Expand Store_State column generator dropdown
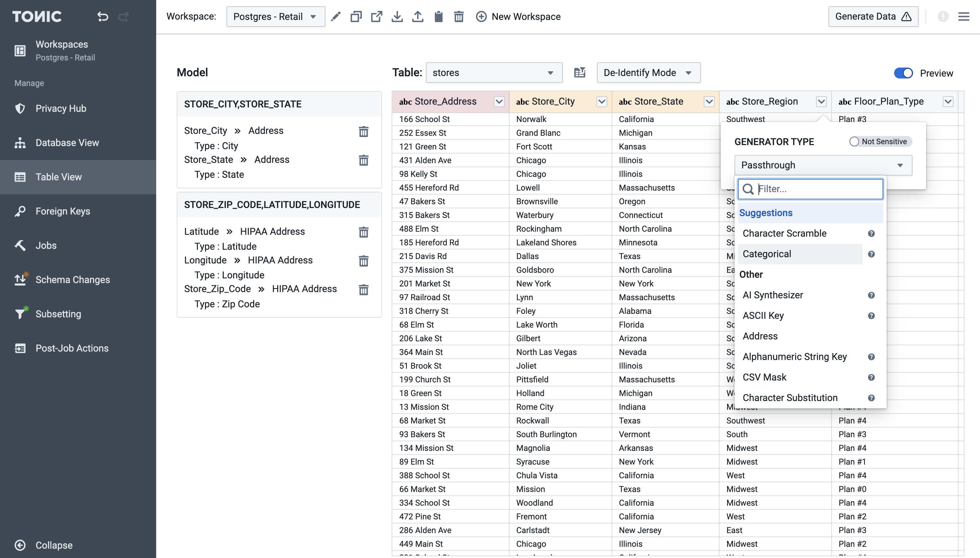This screenshot has width=980, height=558. pos(709,102)
